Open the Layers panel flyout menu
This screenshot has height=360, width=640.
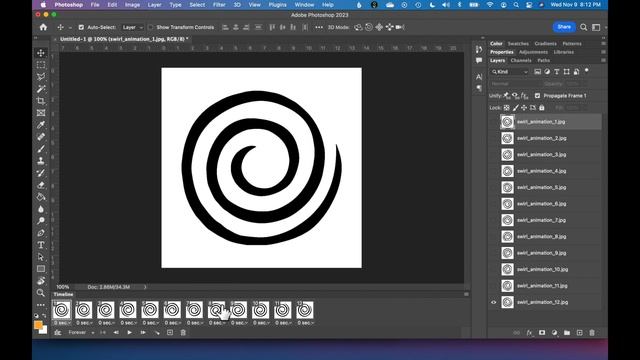(603, 60)
